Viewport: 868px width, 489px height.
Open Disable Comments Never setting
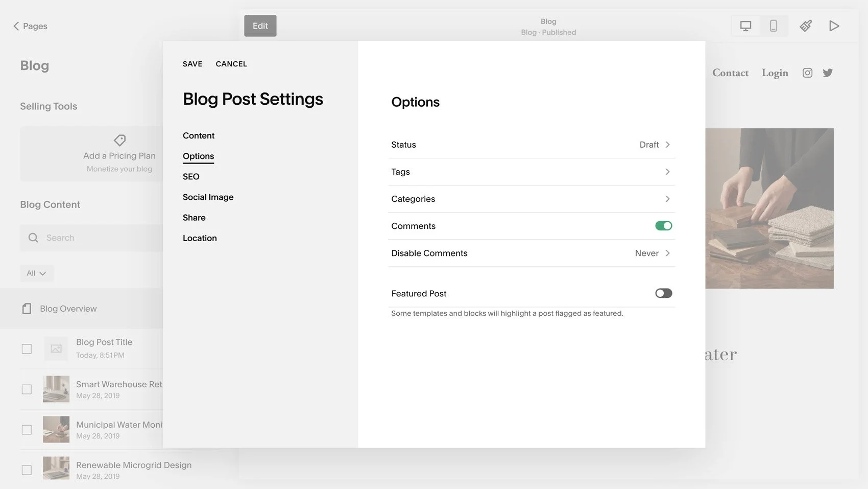(532, 253)
